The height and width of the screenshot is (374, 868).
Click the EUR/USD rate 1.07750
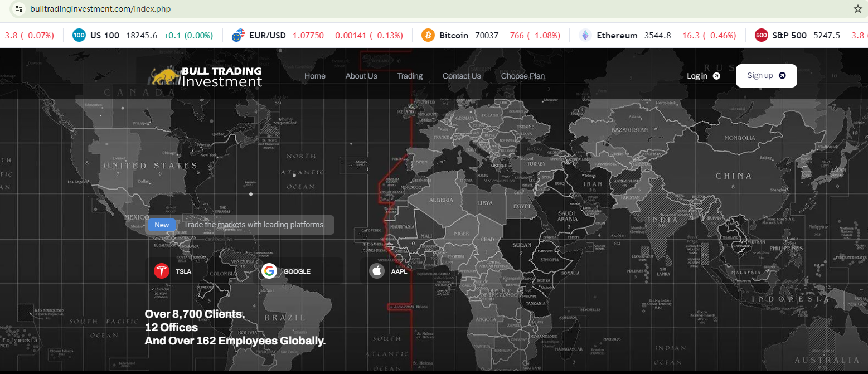308,35
